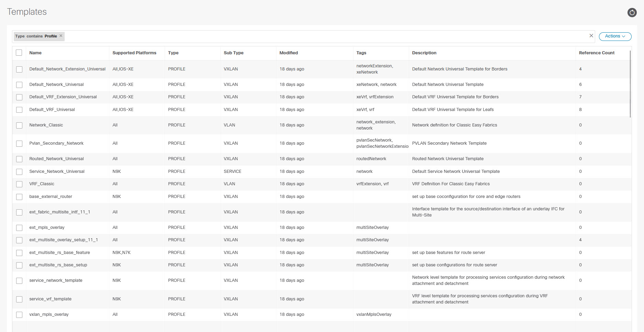Viewport: 644px width, 332px height.
Task: Click the Sub Type column header
Action: tap(233, 53)
